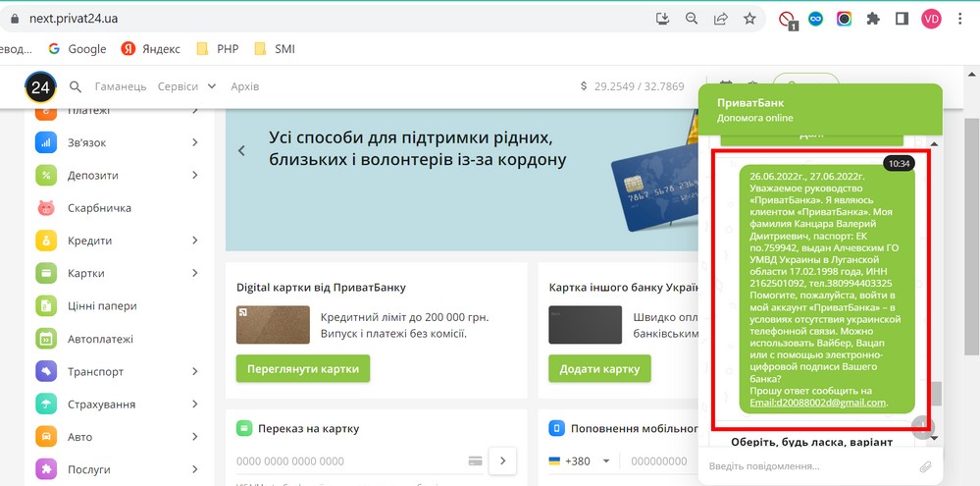
Task: Expand the Страхування chevron
Action: (195, 405)
